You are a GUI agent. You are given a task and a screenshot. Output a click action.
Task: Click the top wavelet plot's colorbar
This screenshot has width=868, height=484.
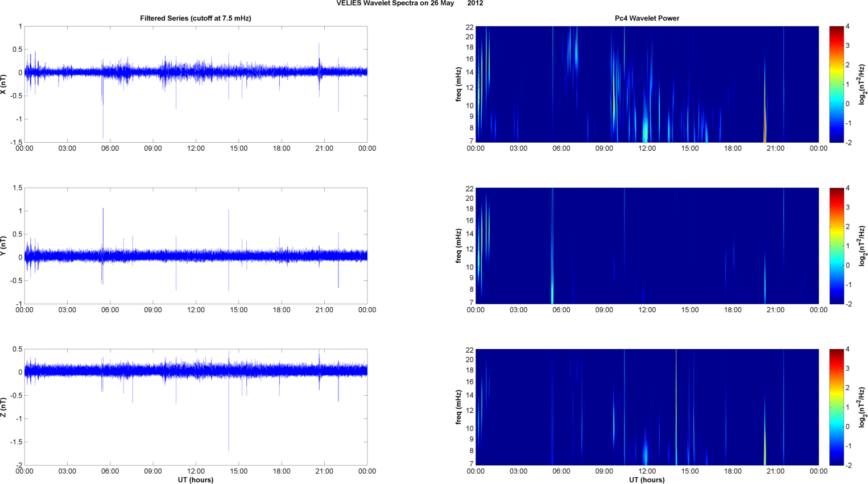pos(836,84)
